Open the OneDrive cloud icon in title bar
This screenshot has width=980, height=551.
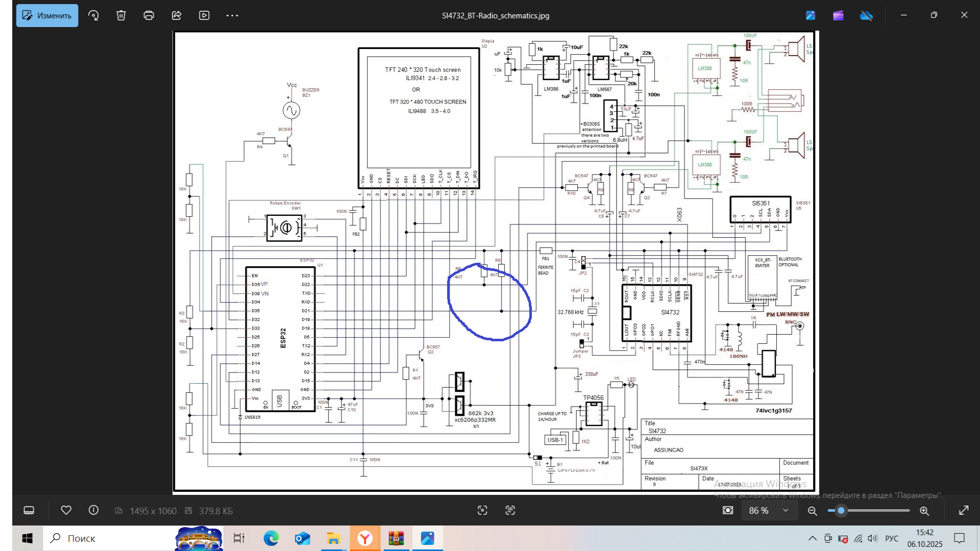pos(866,15)
